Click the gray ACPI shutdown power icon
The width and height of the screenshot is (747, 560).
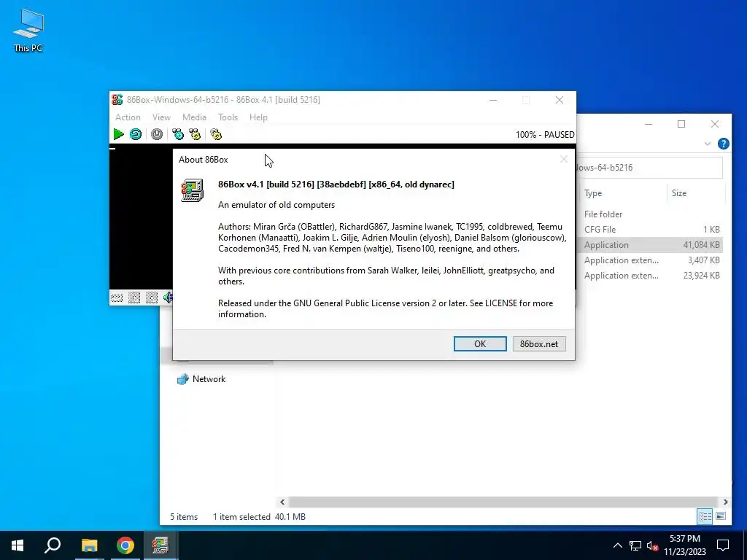click(157, 134)
